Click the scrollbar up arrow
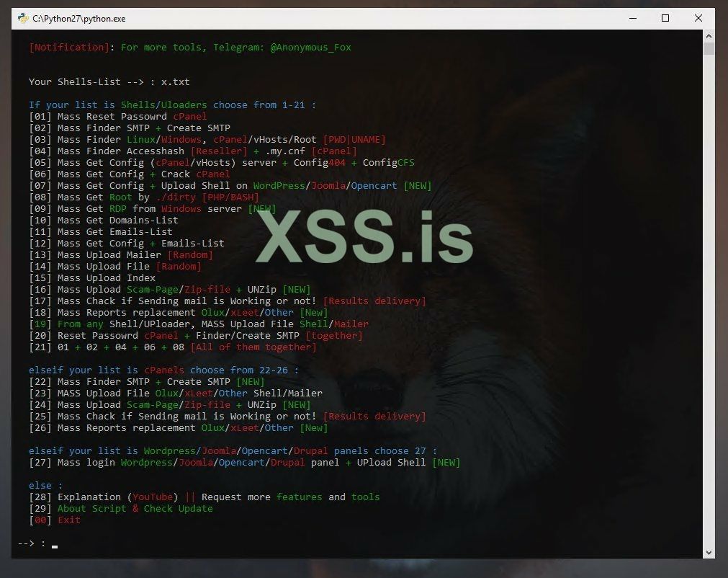The width and height of the screenshot is (728, 578). 709,36
